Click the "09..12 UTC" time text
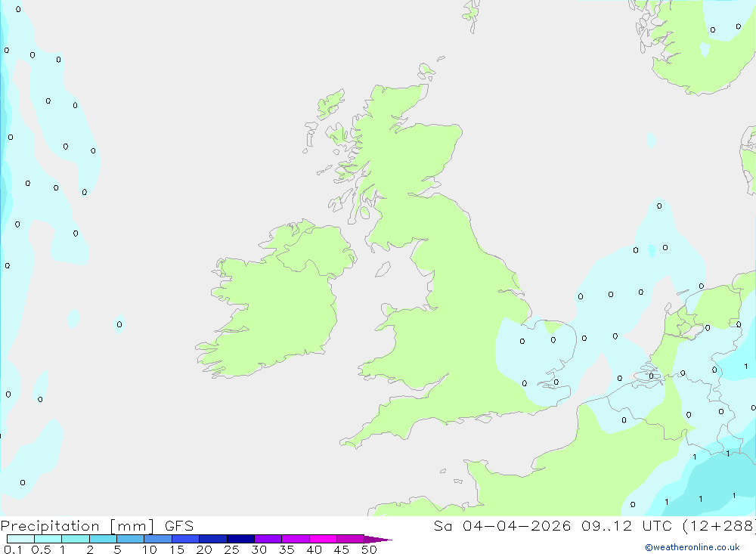Screen dimensions: 756x554 [627, 525]
